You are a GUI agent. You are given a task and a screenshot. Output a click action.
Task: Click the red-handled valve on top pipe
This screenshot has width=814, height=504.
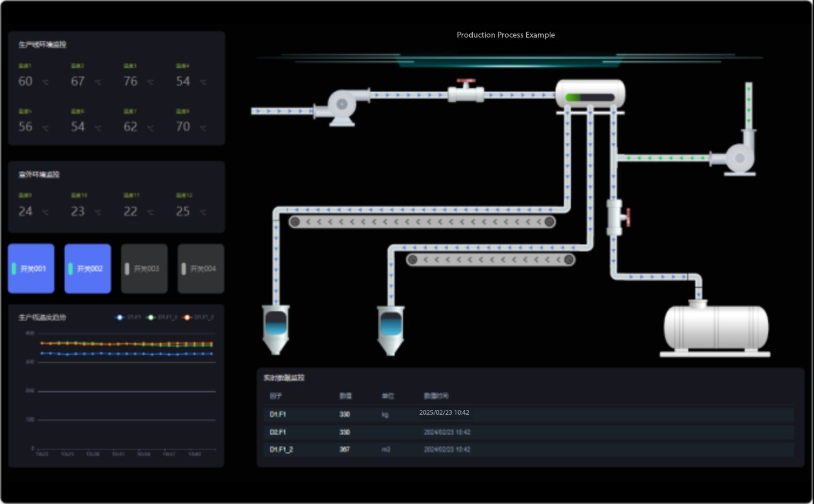click(x=466, y=92)
